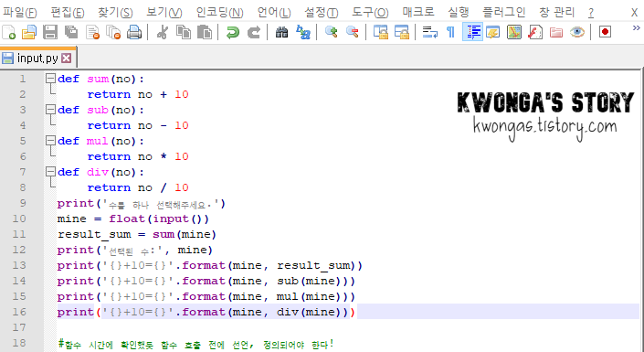Select the input.py tab
The height and width of the screenshot is (352, 644).
(x=37, y=58)
